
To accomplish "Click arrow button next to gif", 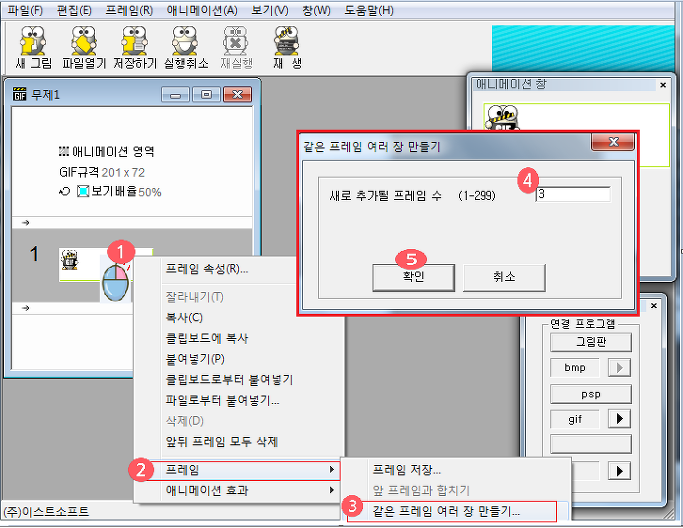I will (619, 420).
